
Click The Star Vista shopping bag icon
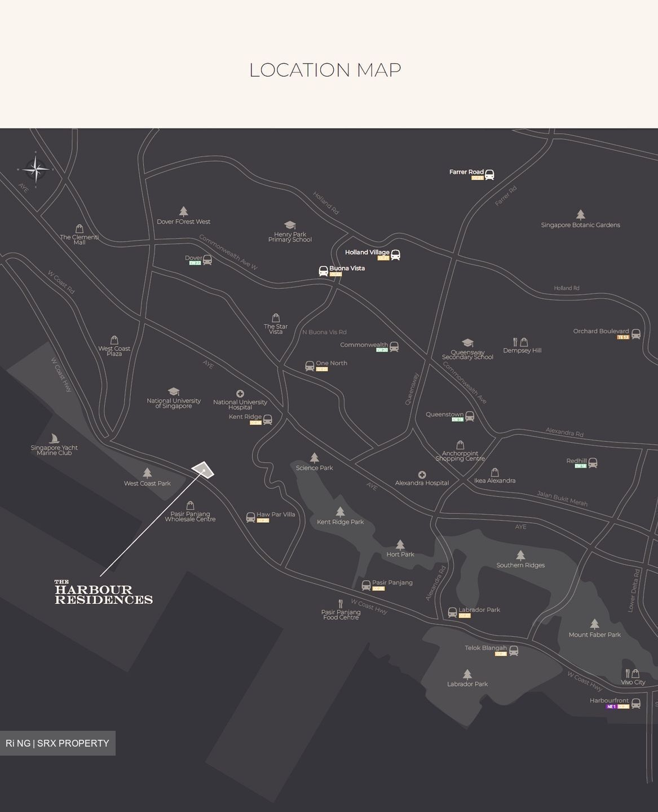coord(276,318)
